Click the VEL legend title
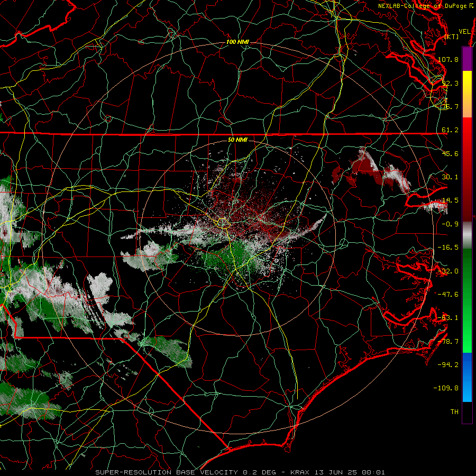This screenshot has width=476, height=476. [x=464, y=32]
